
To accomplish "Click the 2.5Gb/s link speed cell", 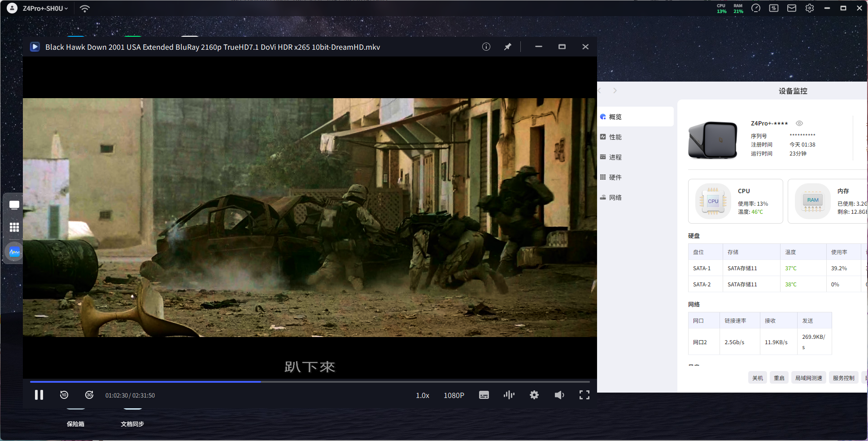I will pos(734,342).
